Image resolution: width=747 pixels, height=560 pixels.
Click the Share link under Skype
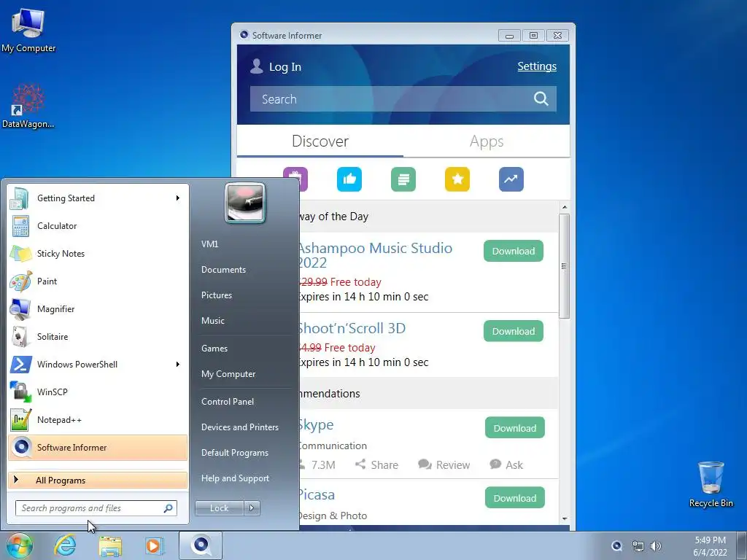(x=376, y=464)
